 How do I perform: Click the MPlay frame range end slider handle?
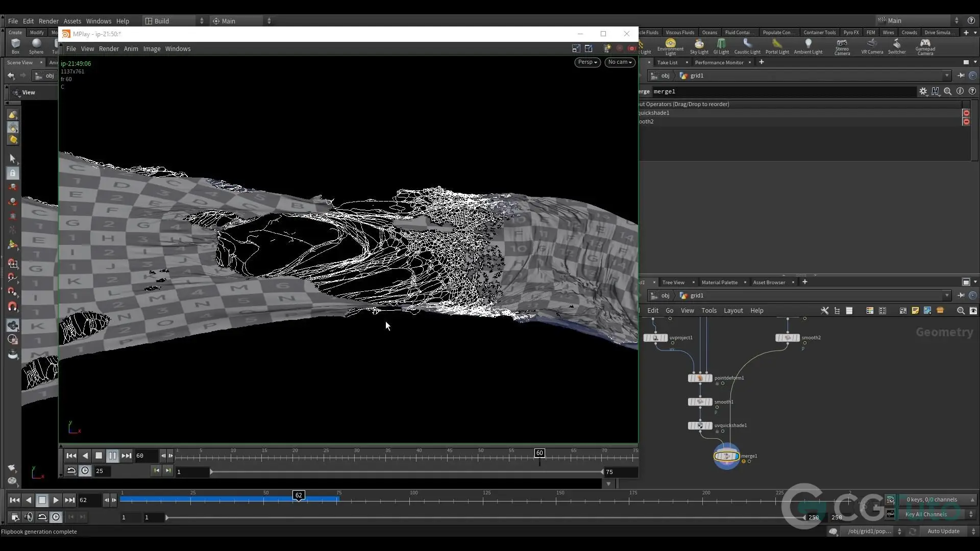click(x=602, y=472)
